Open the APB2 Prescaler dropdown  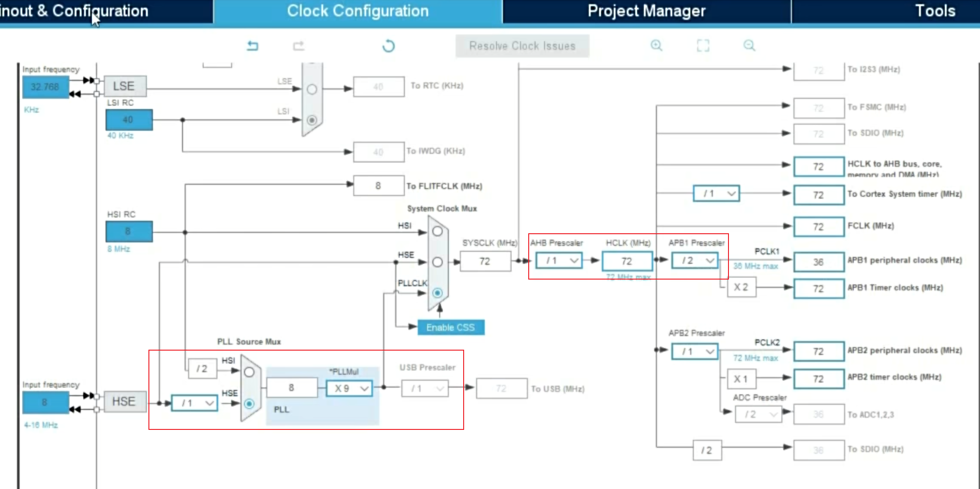coord(695,352)
